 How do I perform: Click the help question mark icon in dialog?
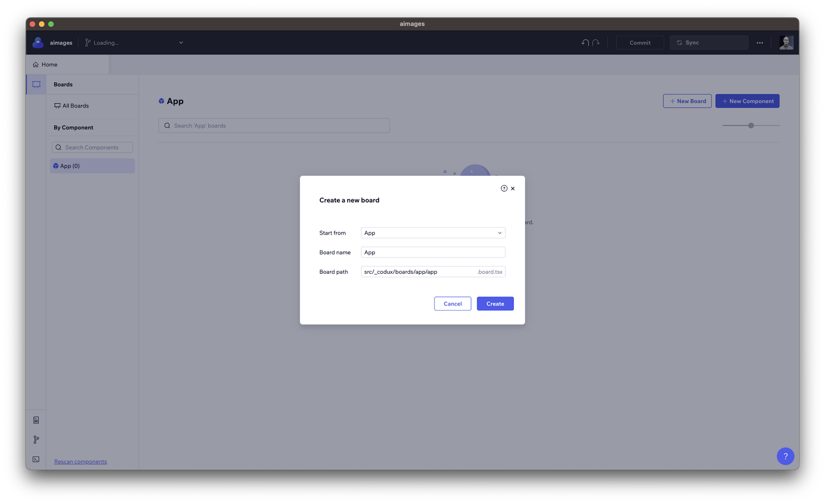504,188
